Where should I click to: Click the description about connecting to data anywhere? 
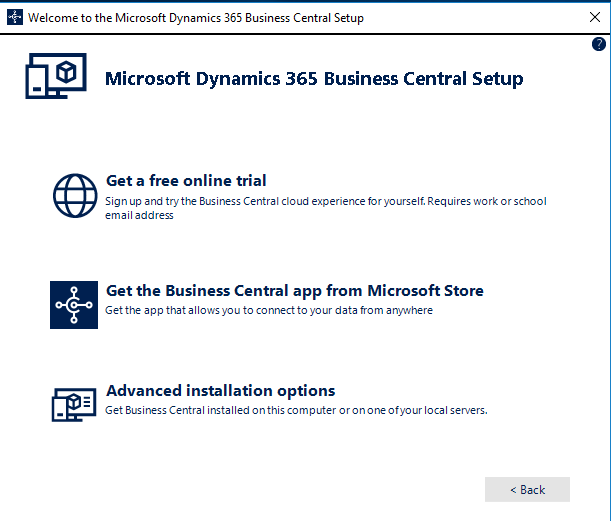click(269, 310)
